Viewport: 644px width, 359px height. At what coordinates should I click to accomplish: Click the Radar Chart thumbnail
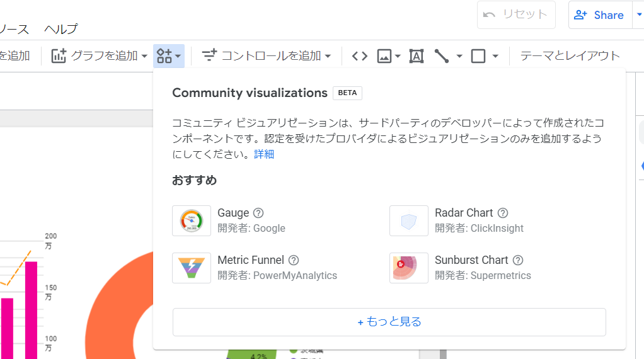pos(409,220)
